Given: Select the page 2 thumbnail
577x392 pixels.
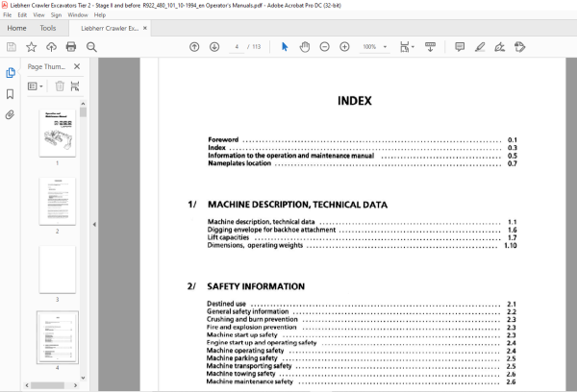Looking at the screenshot, I should click(58, 201).
